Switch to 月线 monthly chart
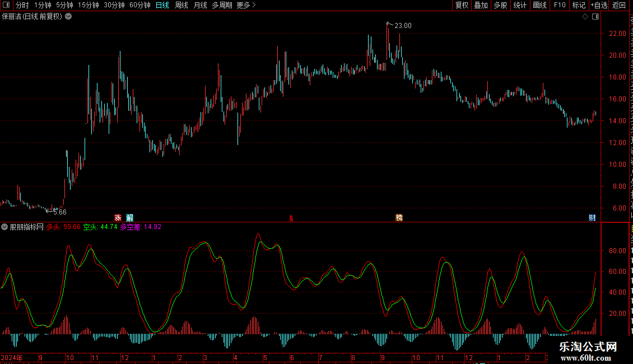Image resolution: width=633 pixels, height=364 pixels. tap(200, 5)
